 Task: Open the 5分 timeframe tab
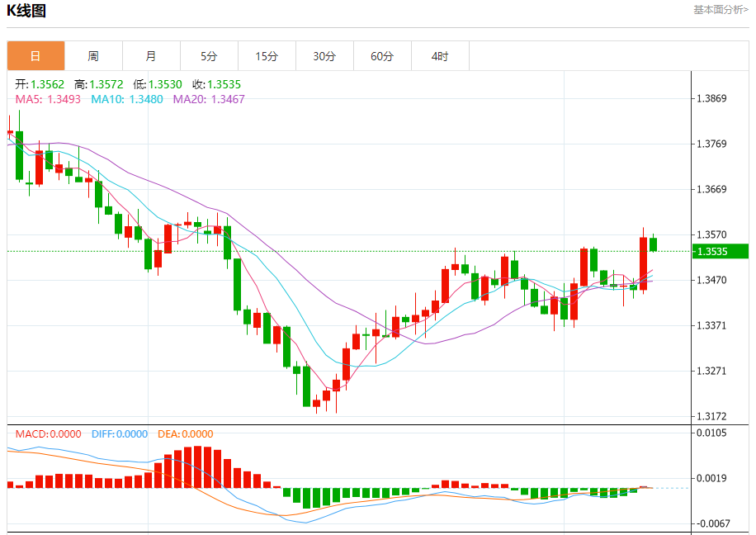pyautogui.click(x=210, y=56)
